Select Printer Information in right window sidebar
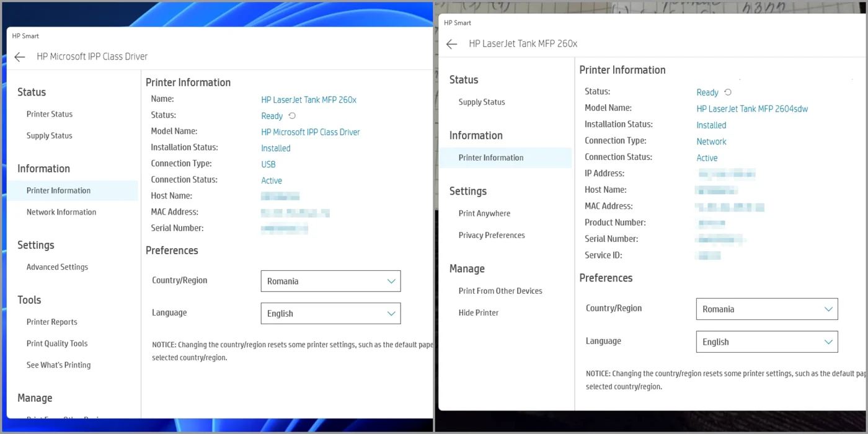Screen dimensions: 868x434 coord(505,157)
